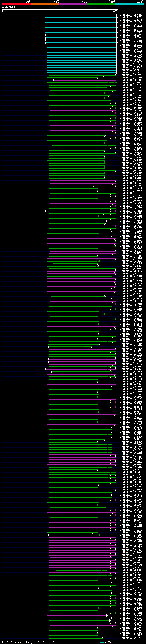Open hit UniRef100_A7HK63
Viewport: 146px width, 644px height.
tap(131, 191)
